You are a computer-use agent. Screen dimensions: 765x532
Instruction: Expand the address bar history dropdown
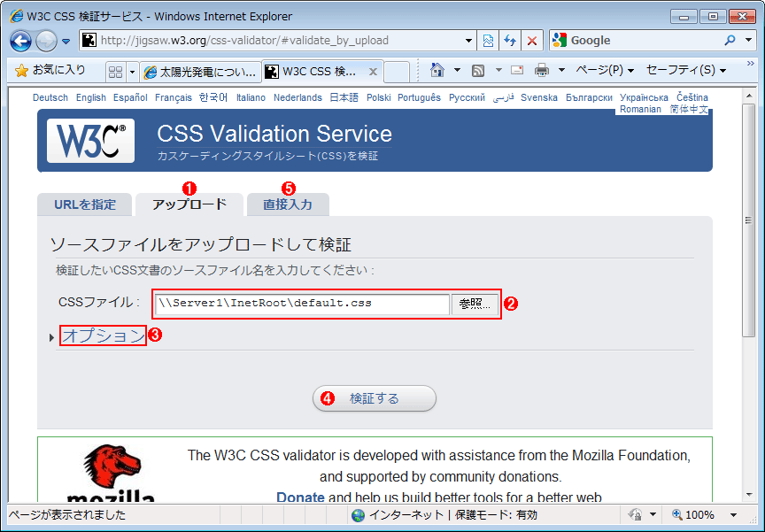[x=468, y=41]
